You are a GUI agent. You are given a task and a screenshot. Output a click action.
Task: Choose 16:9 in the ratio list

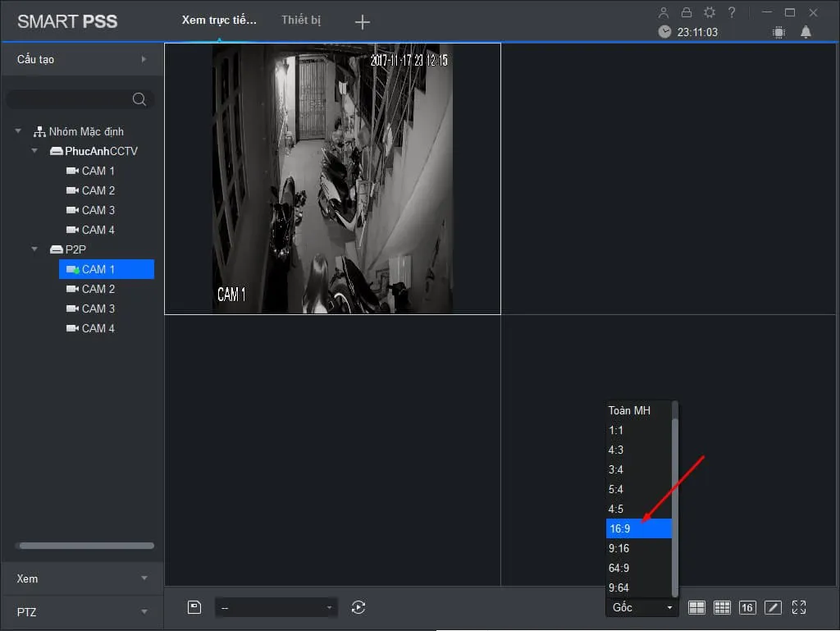pos(638,529)
